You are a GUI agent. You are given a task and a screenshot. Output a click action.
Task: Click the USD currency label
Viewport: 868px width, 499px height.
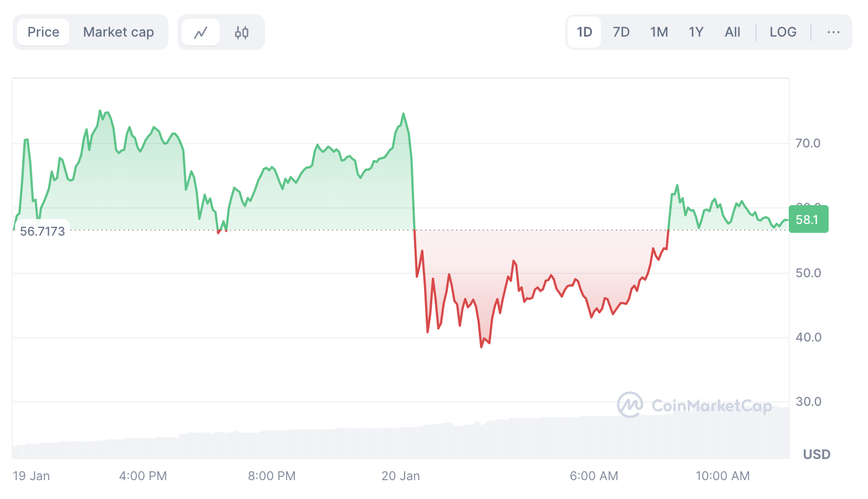pyautogui.click(x=816, y=455)
